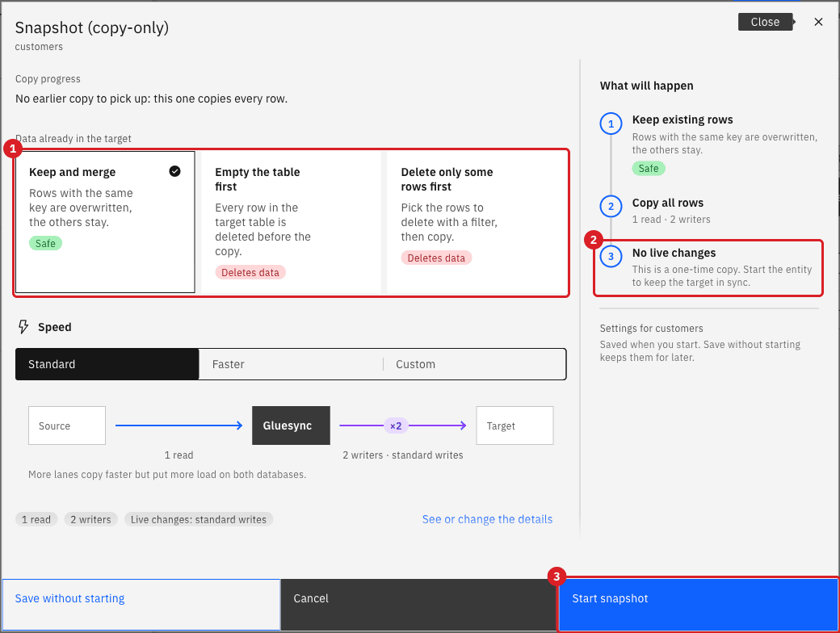Click the 2 writers chip
The image size is (840, 633).
click(91, 519)
